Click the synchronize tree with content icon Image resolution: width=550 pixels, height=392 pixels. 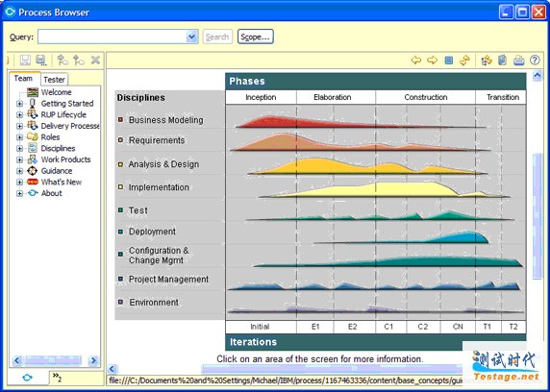[487, 61]
